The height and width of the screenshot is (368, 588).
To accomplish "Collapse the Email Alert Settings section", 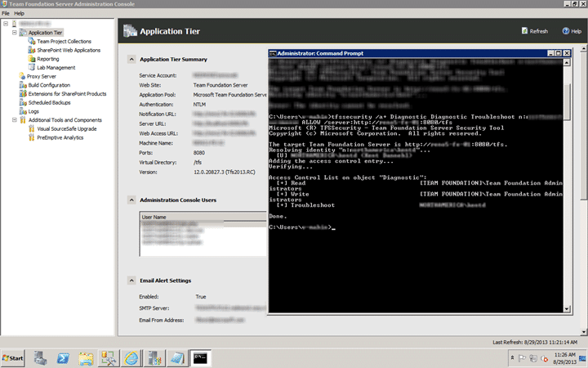I will click(131, 280).
